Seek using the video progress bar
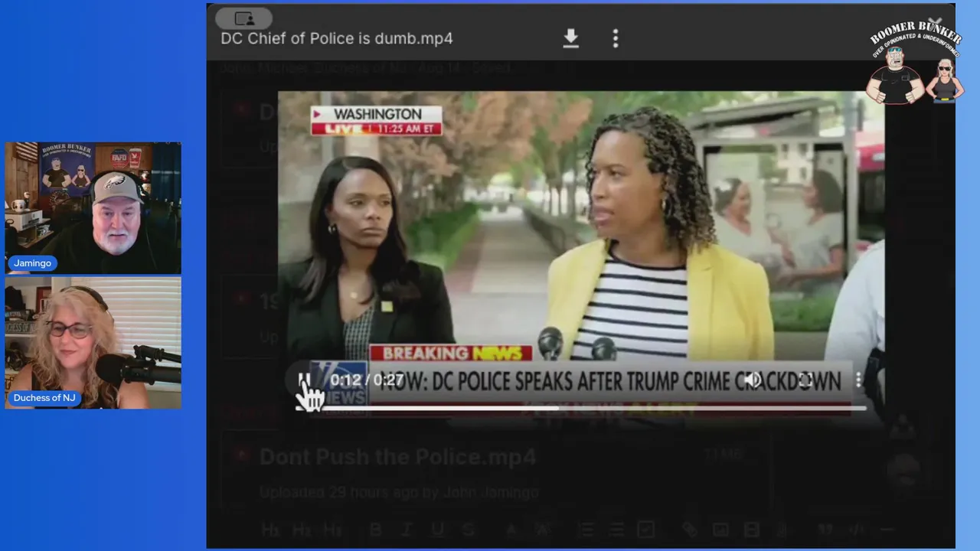This screenshot has width=980, height=551. pyautogui.click(x=581, y=408)
